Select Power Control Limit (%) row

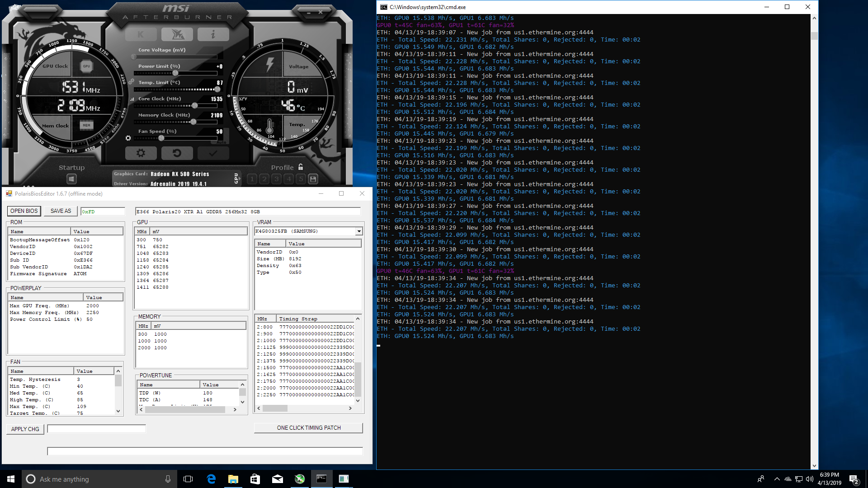coord(66,319)
